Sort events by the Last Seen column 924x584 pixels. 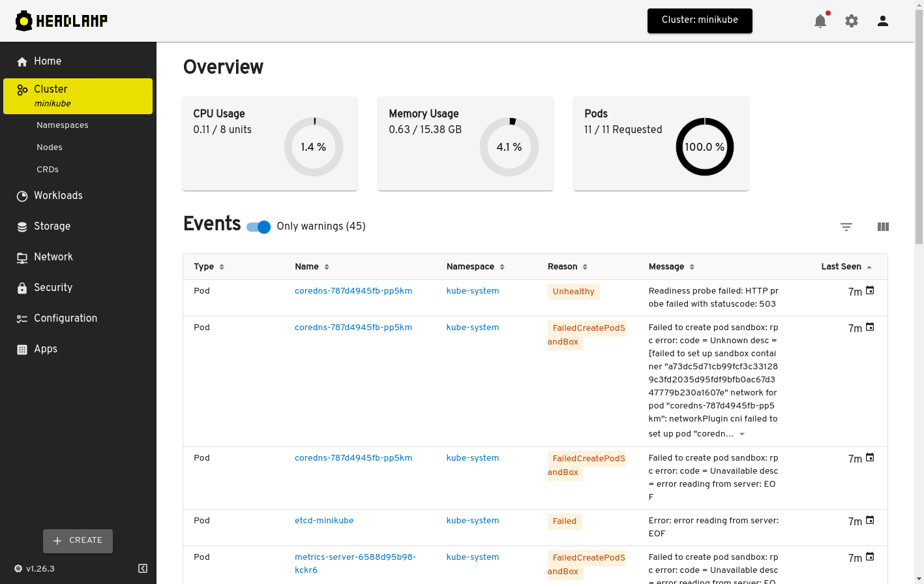(x=841, y=267)
